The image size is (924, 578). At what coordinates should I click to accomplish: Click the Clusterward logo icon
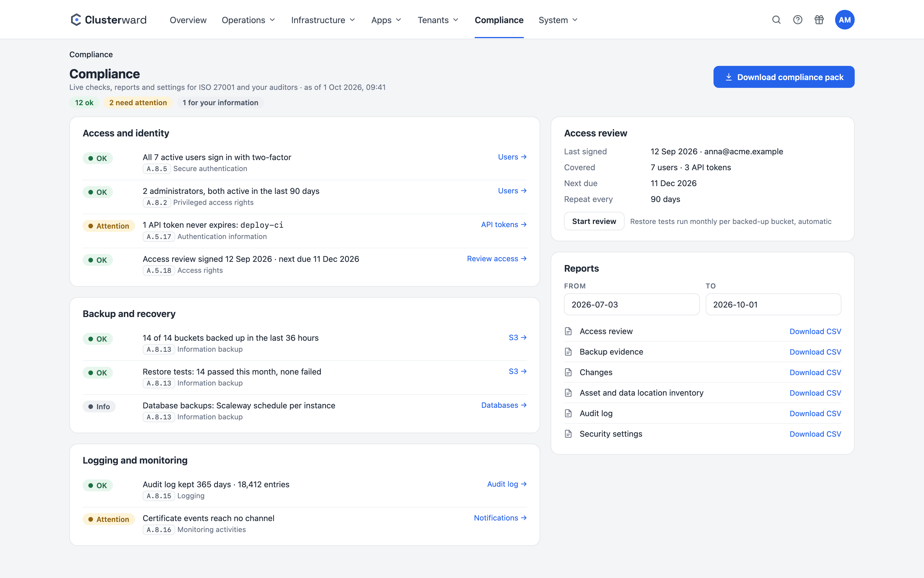pyautogui.click(x=76, y=20)
